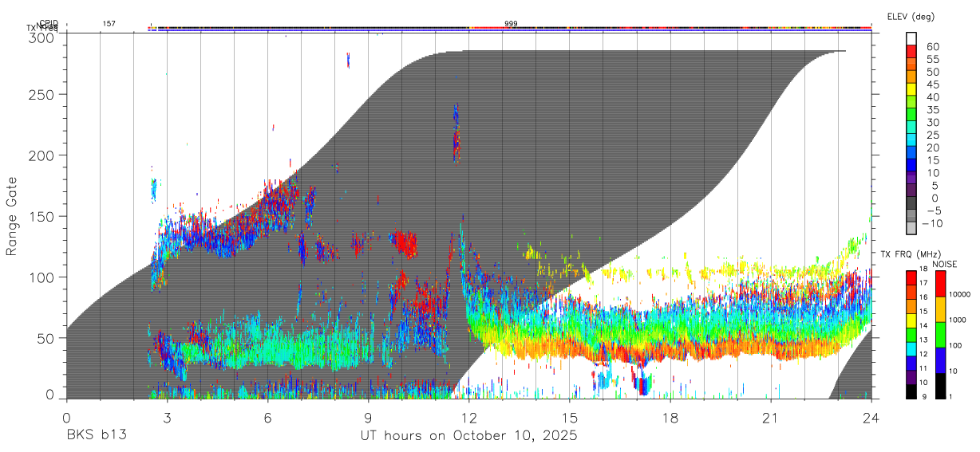This screenshot has height=452, width=980.
Task: Click the ELEV colorbar label '20'
Action: tap(933, 148)
